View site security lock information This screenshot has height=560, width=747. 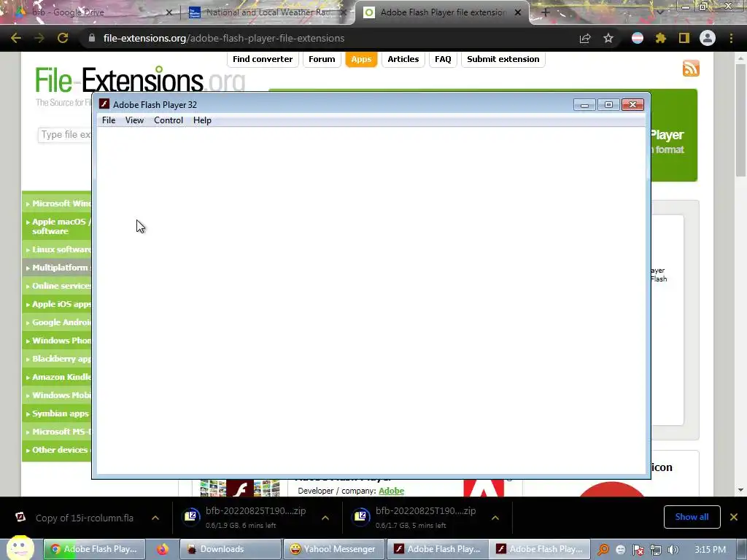click(92, 38)
